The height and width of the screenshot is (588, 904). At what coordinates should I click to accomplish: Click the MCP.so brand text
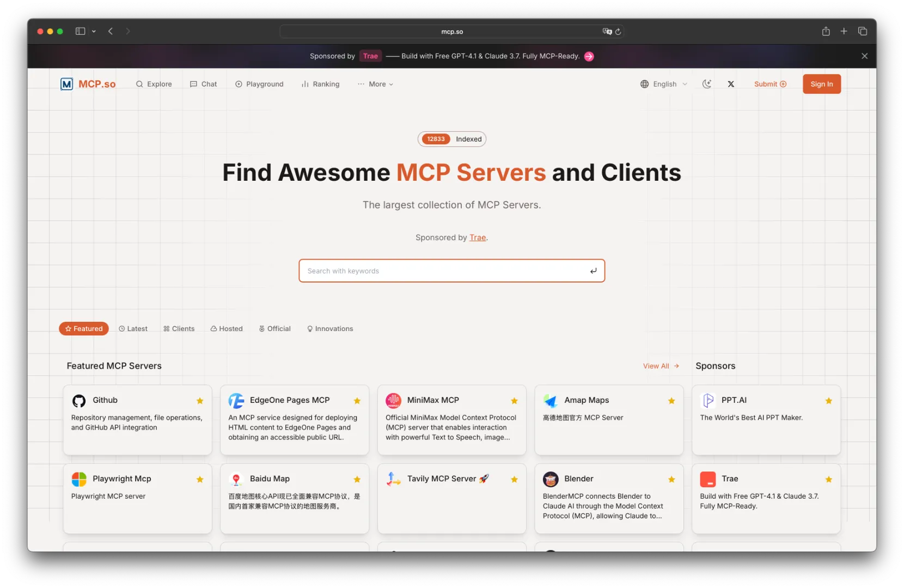(x=97, y=84)
